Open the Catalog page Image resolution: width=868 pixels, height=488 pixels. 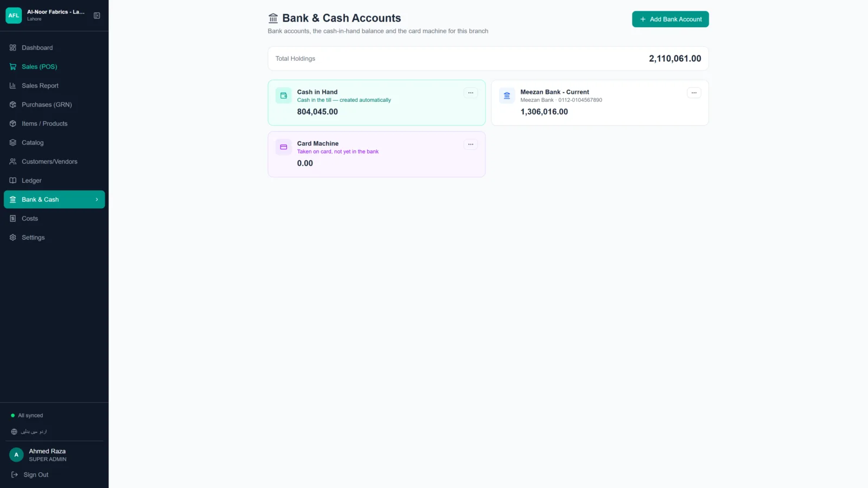54,143
